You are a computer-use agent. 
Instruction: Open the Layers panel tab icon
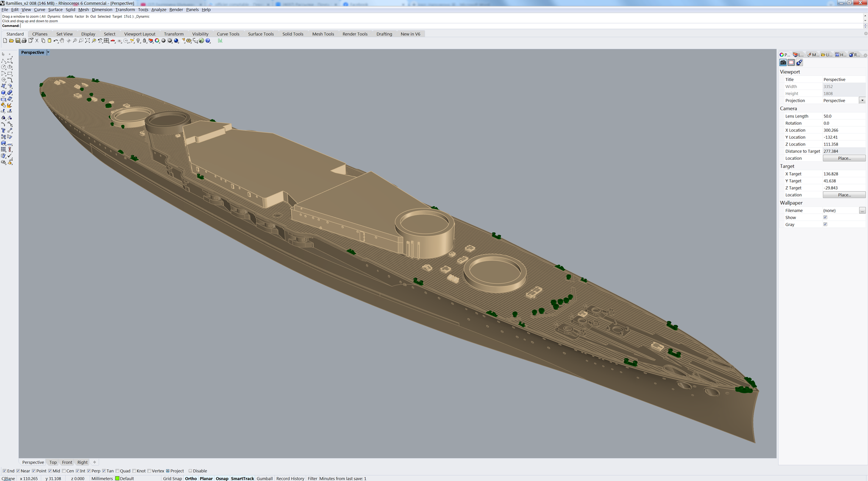(x=798, y=55)
